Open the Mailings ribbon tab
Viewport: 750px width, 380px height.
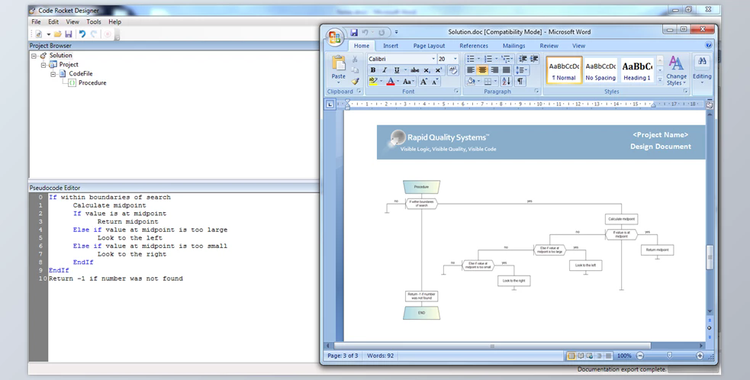coord(514,46)
